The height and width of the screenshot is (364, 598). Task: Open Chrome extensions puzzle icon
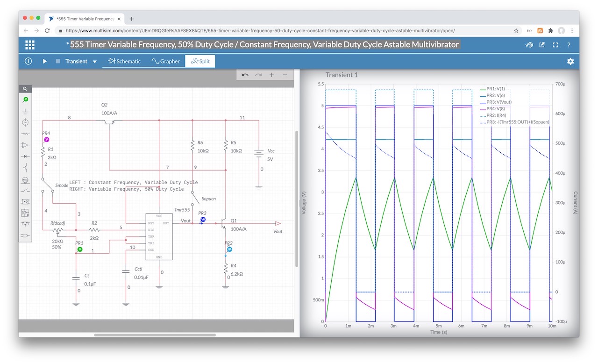tap(550, 30)
